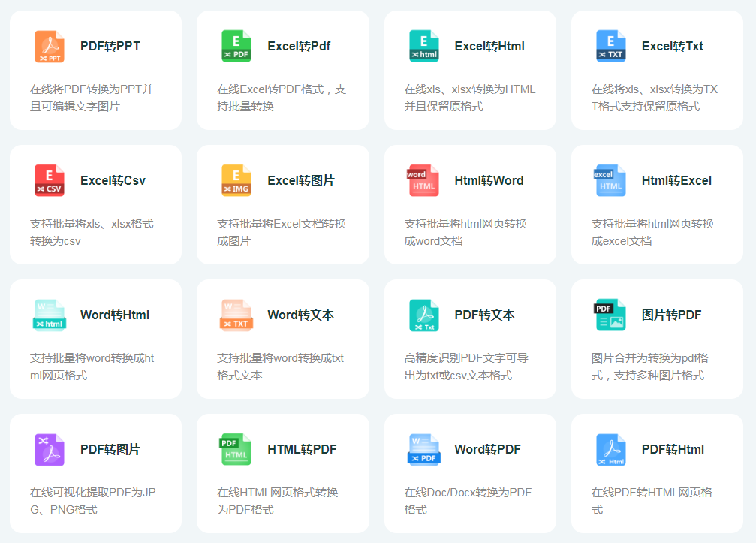Viewport: 756px width, 543px height.
Task: Click description '在线Doc/Docx转换为PDF格式'
Action: coord(468,501)
